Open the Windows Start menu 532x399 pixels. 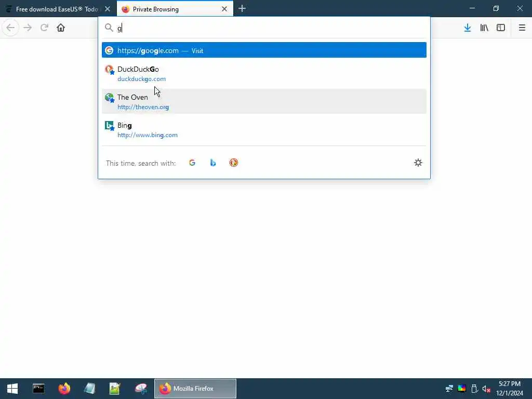point(12,389)
